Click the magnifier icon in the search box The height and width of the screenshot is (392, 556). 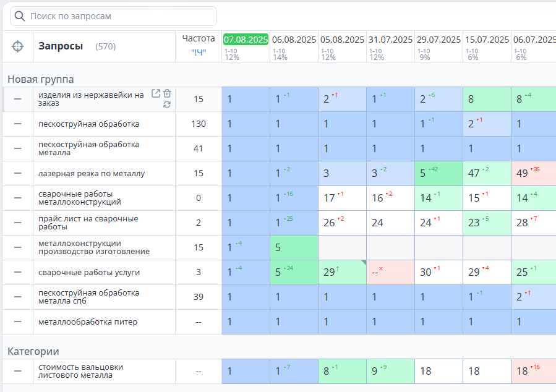click(20, 16)
